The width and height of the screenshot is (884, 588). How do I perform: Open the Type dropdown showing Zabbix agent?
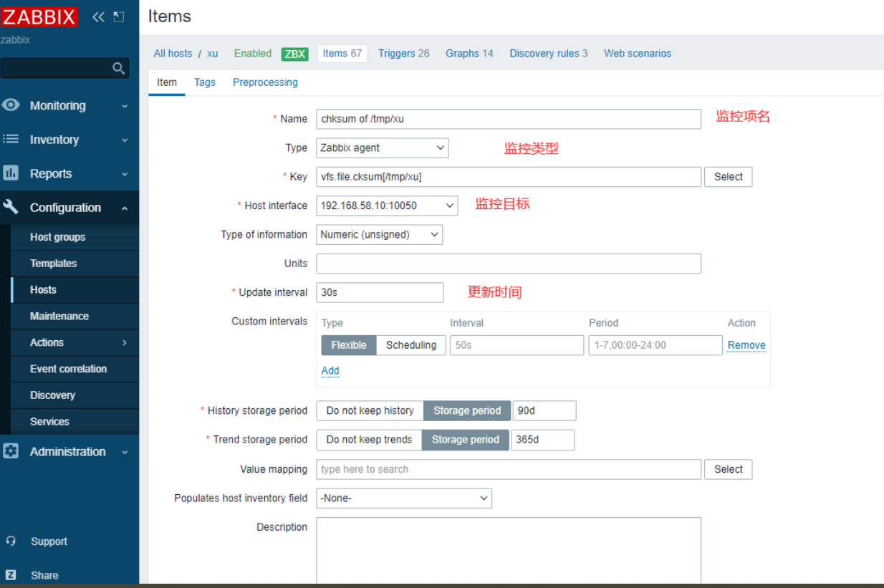pos(383,148)
